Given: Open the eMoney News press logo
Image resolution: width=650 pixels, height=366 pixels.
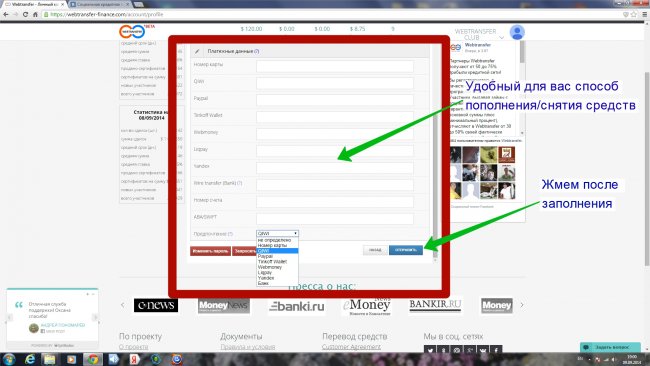Looking at the screenshot, I should coord(367,306).
